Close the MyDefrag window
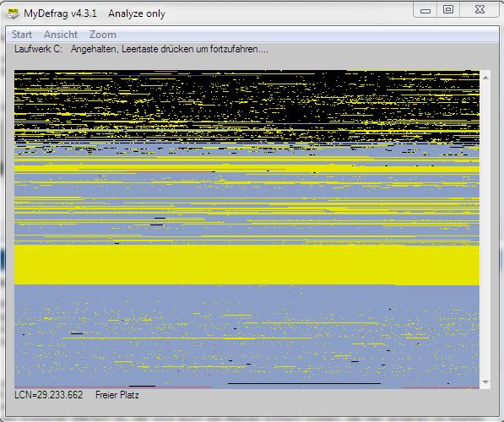 [x=480, y=10]
